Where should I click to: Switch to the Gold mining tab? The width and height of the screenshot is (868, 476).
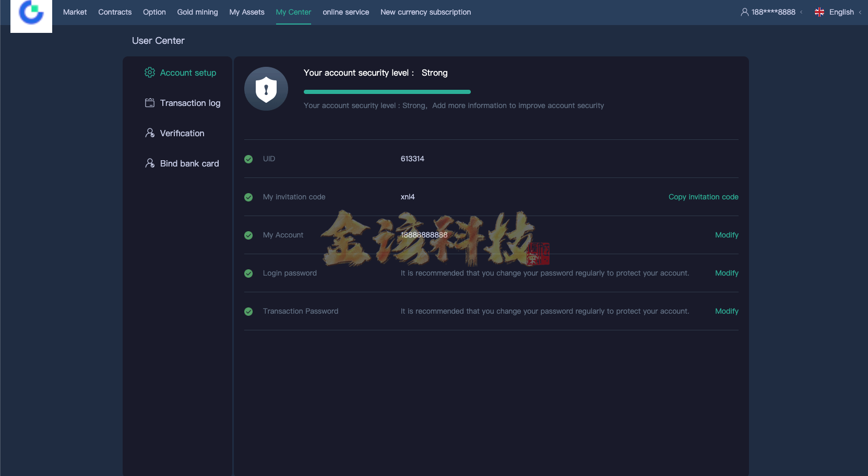tap(197, 12)
